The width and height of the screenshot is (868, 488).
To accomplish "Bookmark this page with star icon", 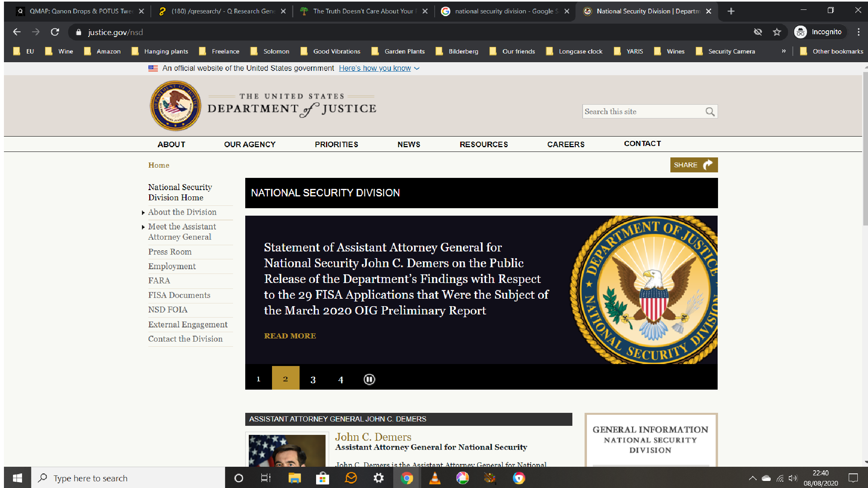I will click(777, 32).
